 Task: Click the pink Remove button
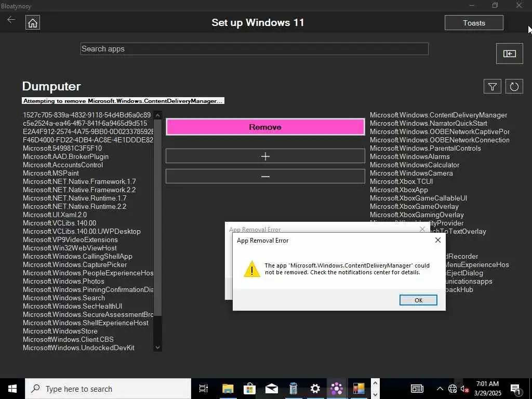pos(265,127)
